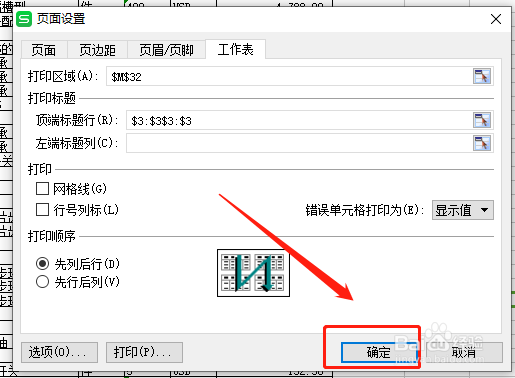Click the 左端标题列 input field
This screenshot has width=515, height=378.
pyautogui.click(x=299, y=143)
